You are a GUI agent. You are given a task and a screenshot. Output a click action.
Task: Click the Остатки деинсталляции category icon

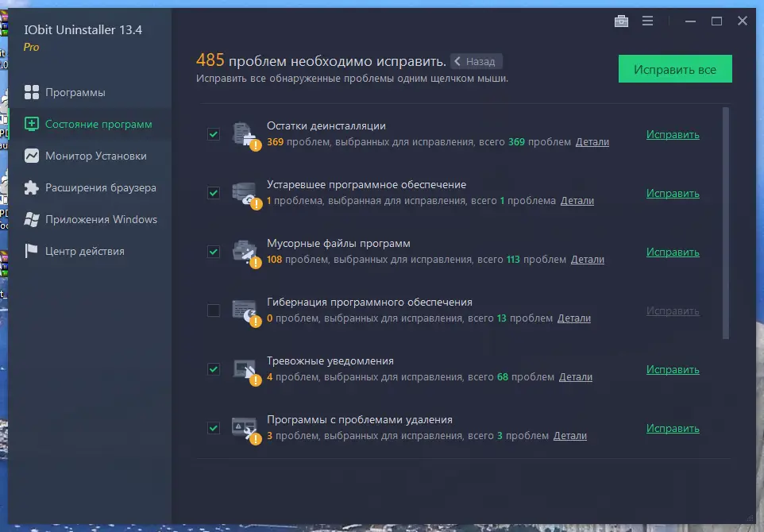(x=246, y=136)
